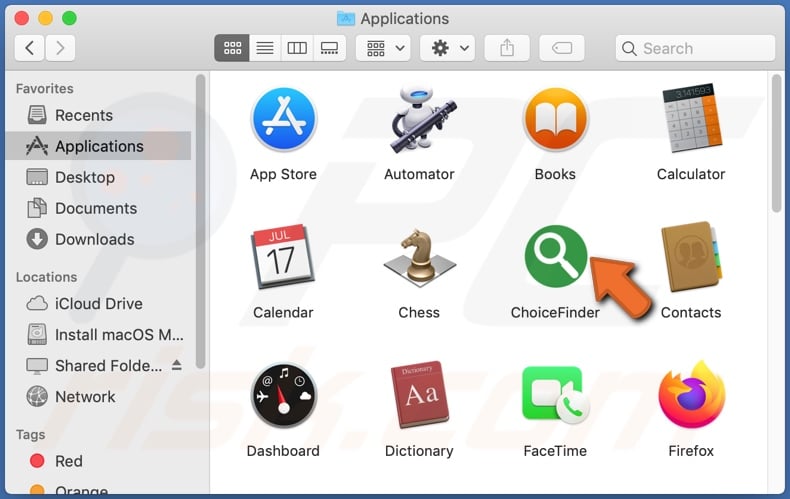Select the Chess app icon
790x499 pixels.
420,257
